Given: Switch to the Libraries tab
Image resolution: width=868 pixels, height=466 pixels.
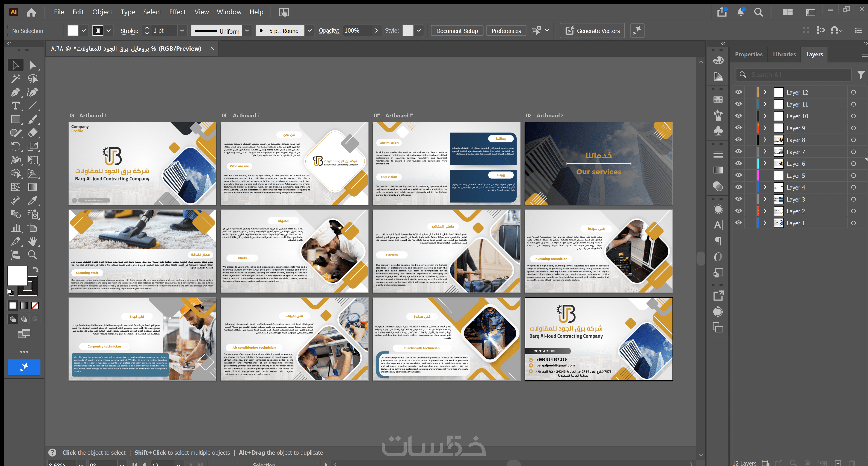Looking at the screenshot, I should click(x=784, y=54).
